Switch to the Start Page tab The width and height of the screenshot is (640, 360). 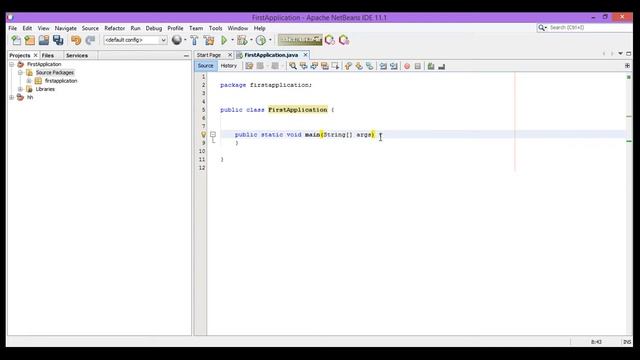tap(209, 55)
